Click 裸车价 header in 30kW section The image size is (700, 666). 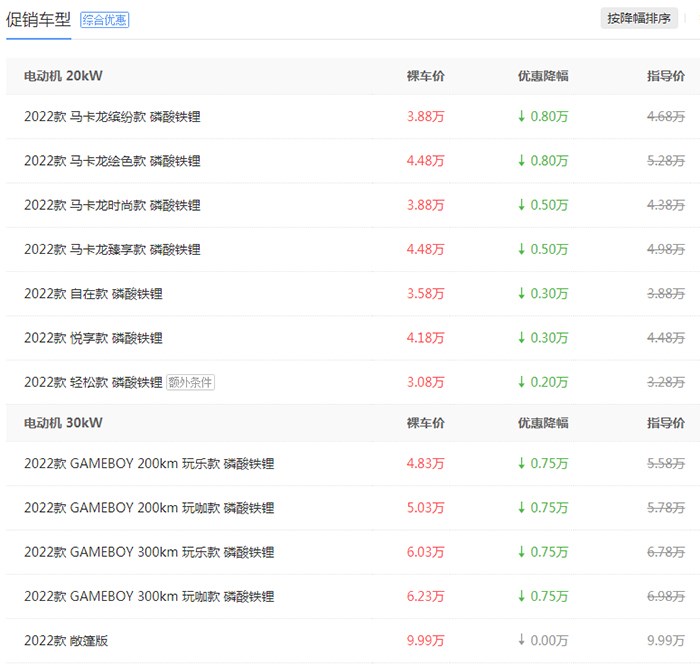click(425, 423)
